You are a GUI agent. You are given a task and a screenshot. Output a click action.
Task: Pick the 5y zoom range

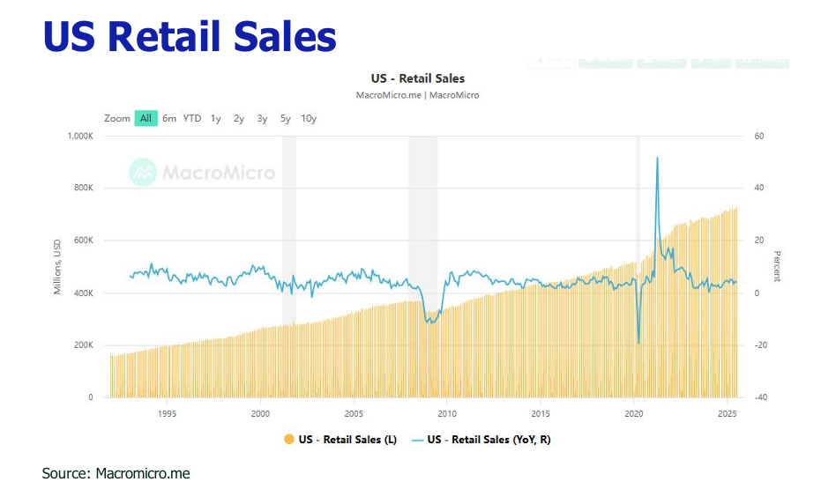pyautogui.click(x=285, y=119)
